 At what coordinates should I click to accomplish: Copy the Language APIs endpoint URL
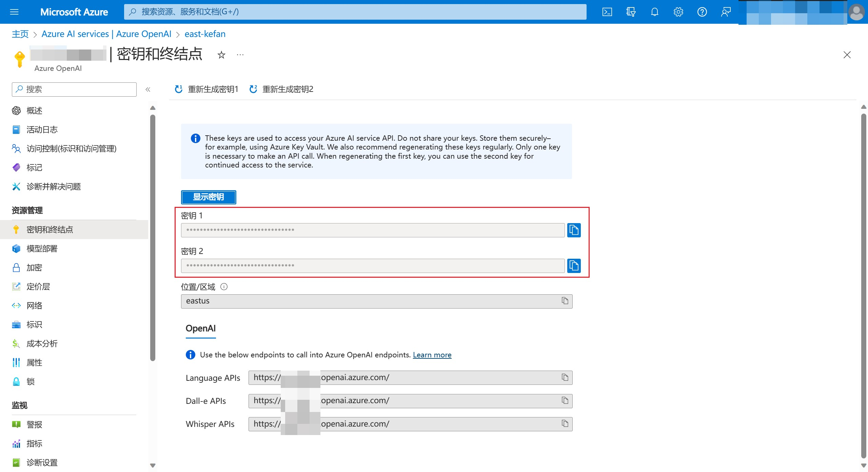point(565,377)
